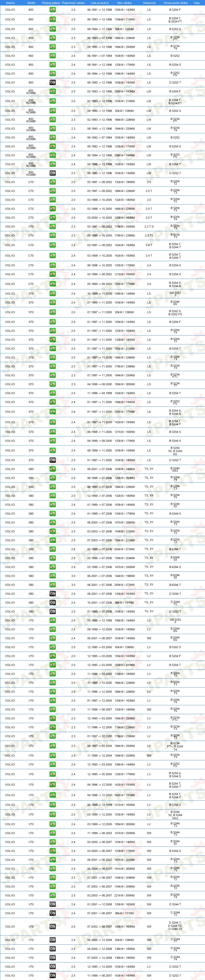Screen dimensions: 205x980
Task: Click petrol icon in S80 B 6284 T row
Action: pos(53,549)
